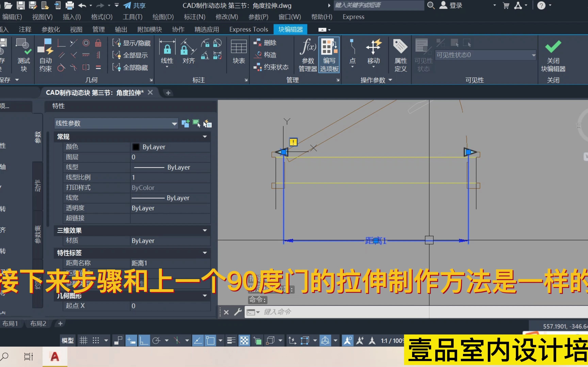Open the 修改(M) menu

[x=226, y=17]
